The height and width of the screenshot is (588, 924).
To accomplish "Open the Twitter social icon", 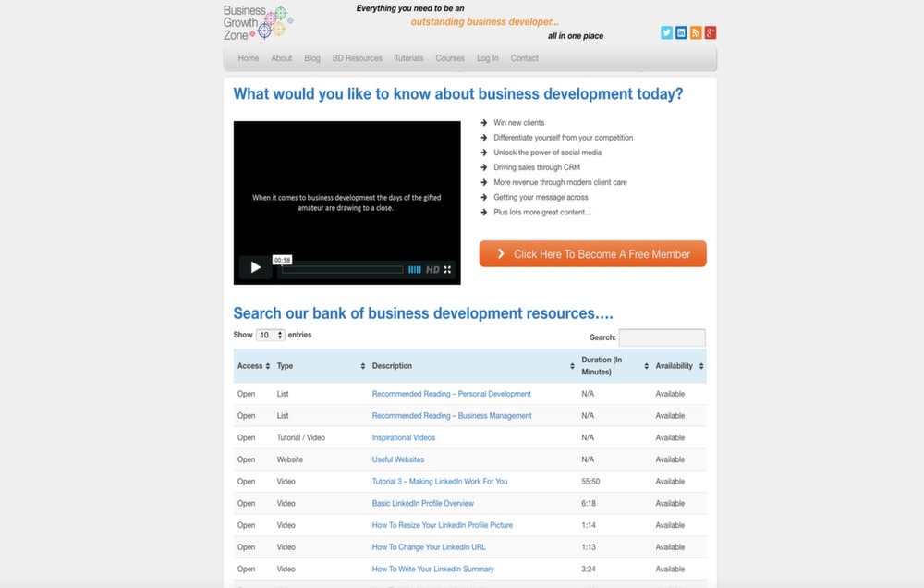I will click(x=666, y=32).
